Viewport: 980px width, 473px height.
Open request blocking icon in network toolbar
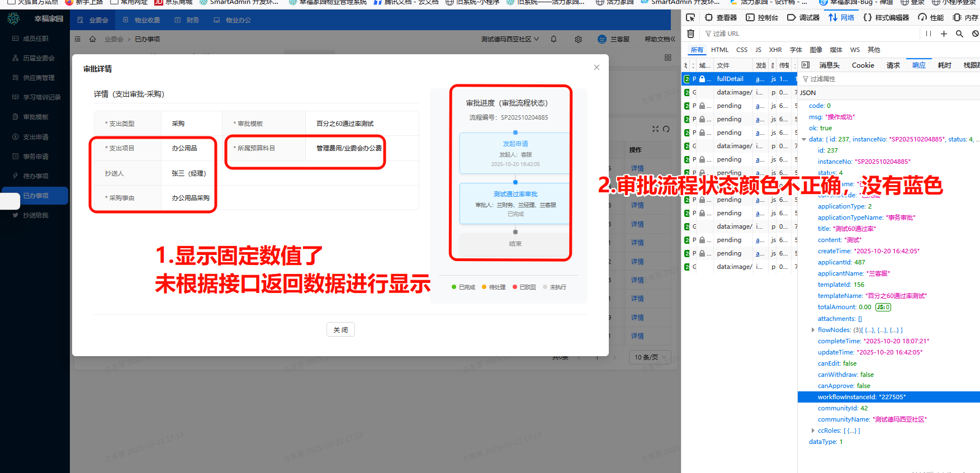976,34
